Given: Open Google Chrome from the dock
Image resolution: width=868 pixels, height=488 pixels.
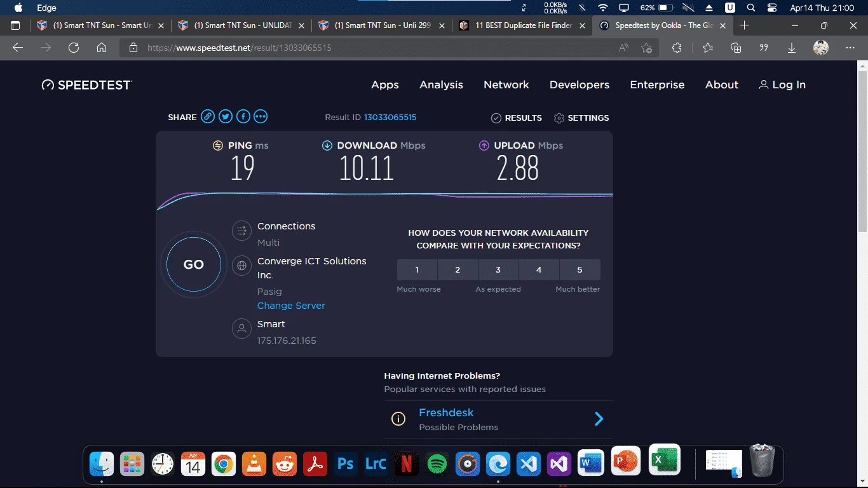Looking at the screenshot, I should (224, 464).
